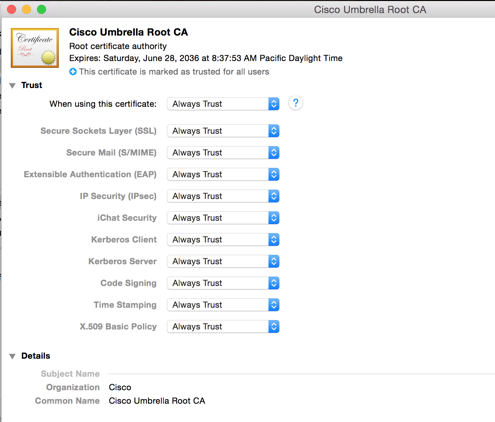495x422 pixels.
Task: Click the certificate icon image
Action: [x=35, y=48]
